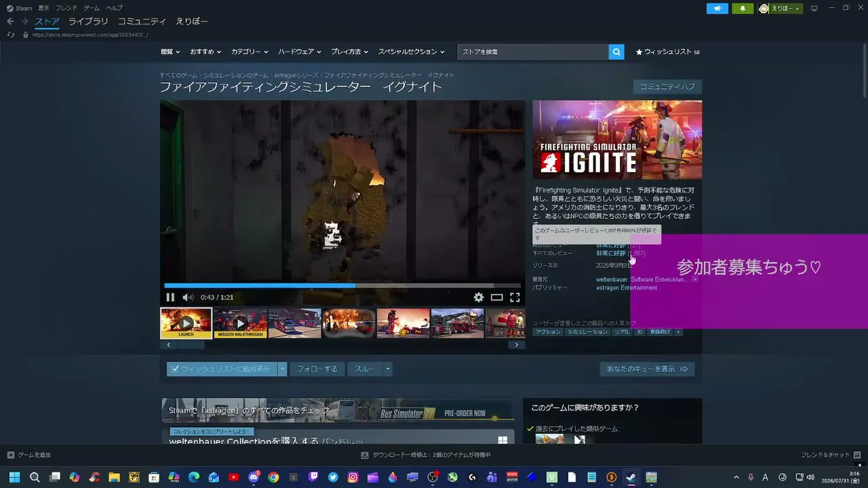Image resolution: width=868 pixels, height=488 pixels.
Task: Open the ヘルプ menu
Action: pyautogui.click(x=115, y=8)
